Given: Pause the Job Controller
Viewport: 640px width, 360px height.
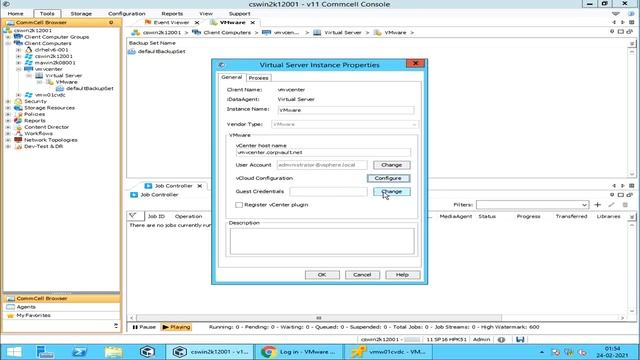Looking at the screenshot, I should tap(144, 327).
